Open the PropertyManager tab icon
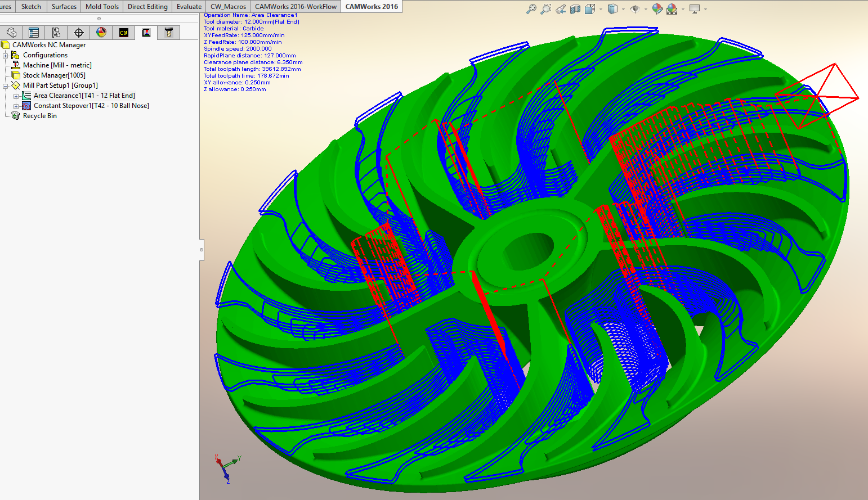 [x=34, y=33]
